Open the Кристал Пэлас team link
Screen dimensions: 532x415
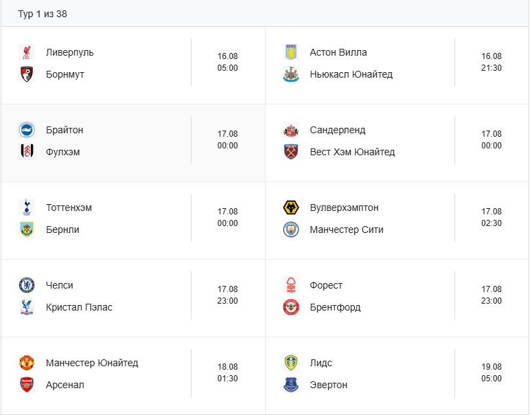point(79,307)
